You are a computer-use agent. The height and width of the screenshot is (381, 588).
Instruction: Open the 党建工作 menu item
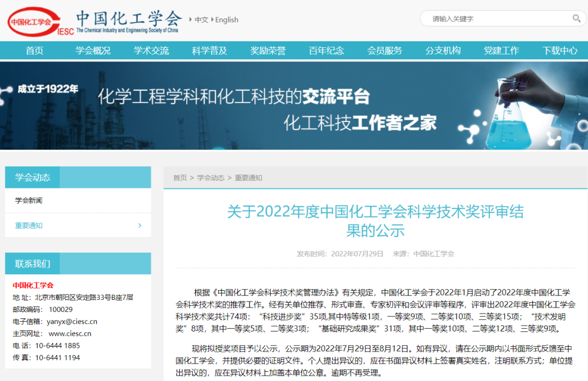[x=501, y=51]
